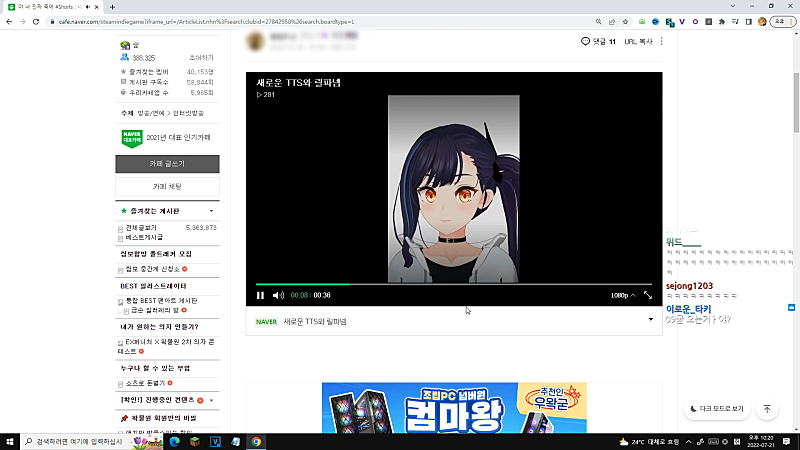Bookmark the page with the star icon

[x=625, y=22]
